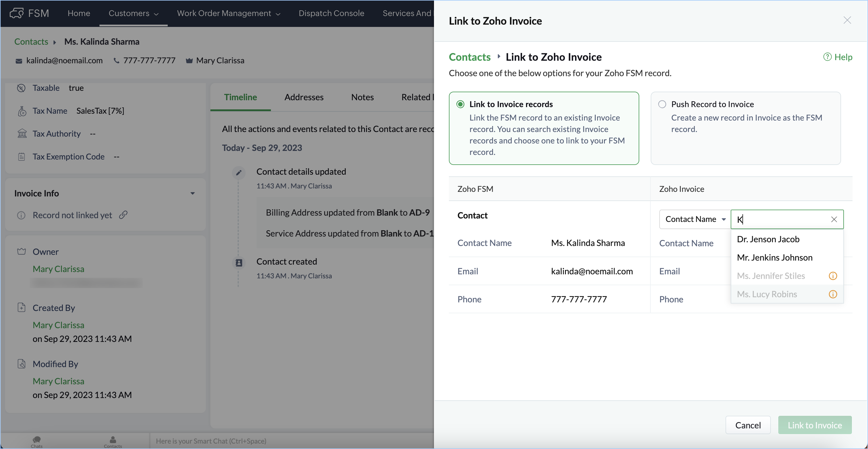Click the Link to Invoice button
This screenshot has width=868, height=449.
[815, 425]
